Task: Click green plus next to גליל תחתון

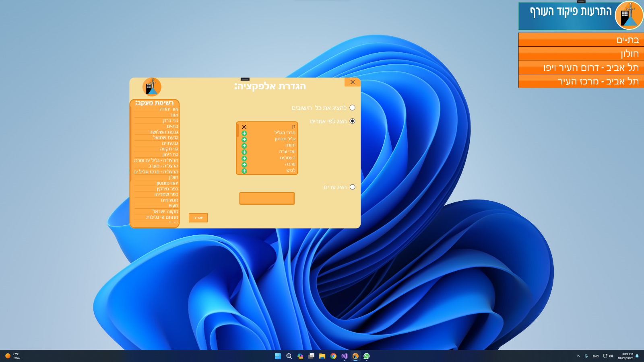Action: [244, 140]
